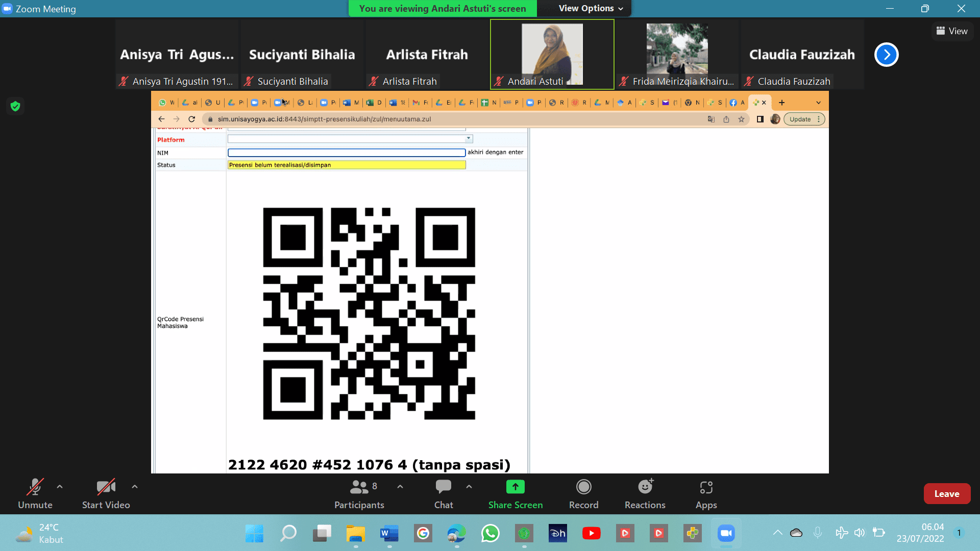Open Task View on taskbar
This screenshot has height=551, width=980.
click(x=322, y=534)
